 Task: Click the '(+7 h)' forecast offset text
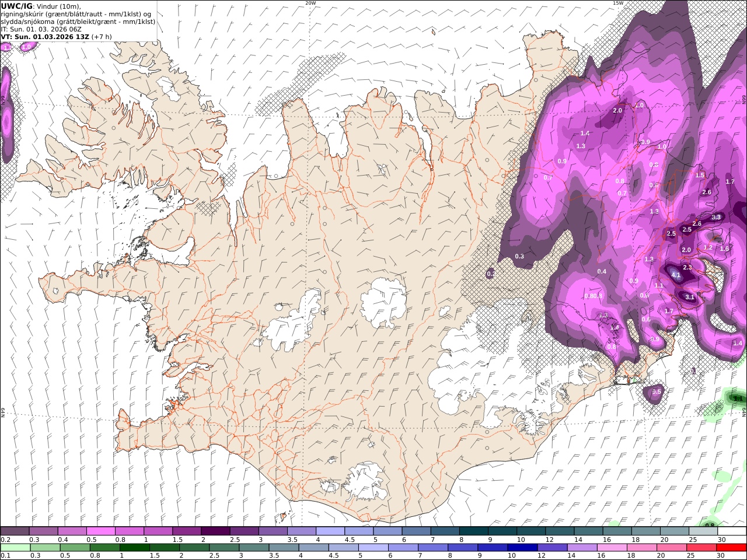tap(102, 36)
